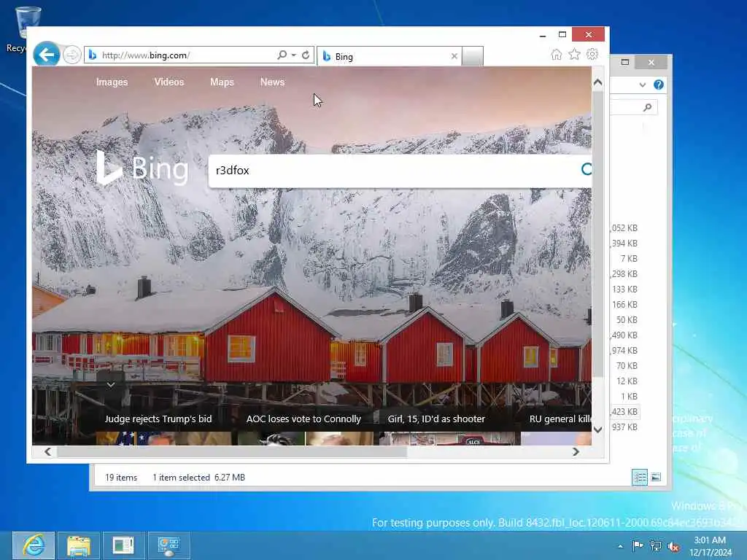Click the magnifier search icon in address bar
The image size is (747, 560).
tap(282, 55)
